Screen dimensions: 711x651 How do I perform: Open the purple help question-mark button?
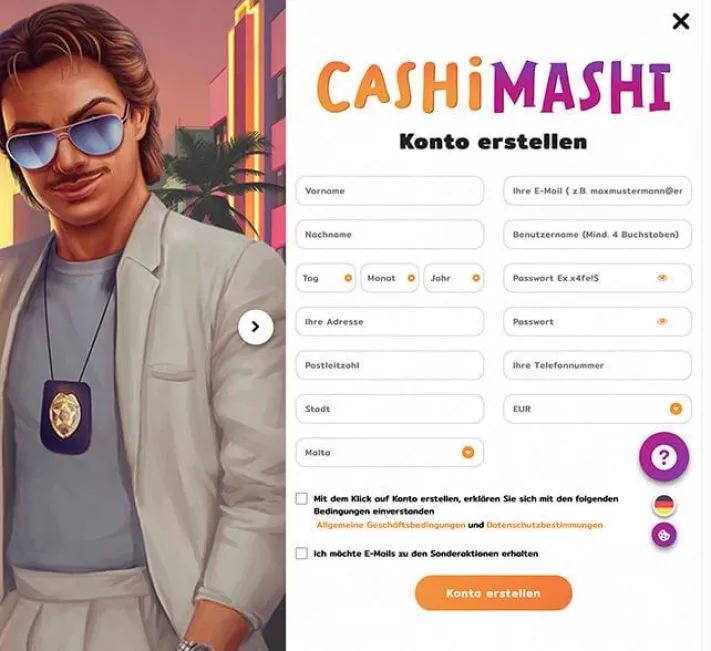664,457
